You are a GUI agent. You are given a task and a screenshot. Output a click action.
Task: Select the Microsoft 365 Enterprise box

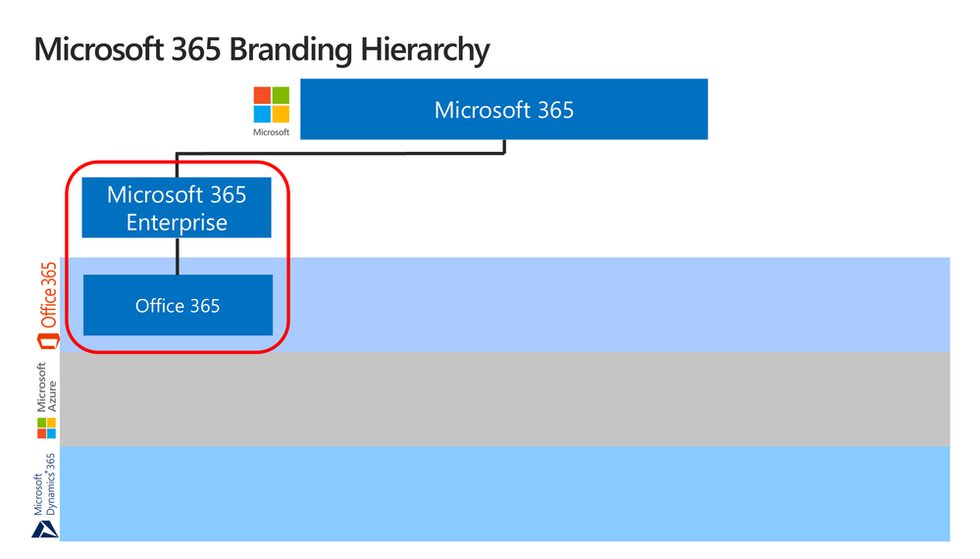click(177, 207)
